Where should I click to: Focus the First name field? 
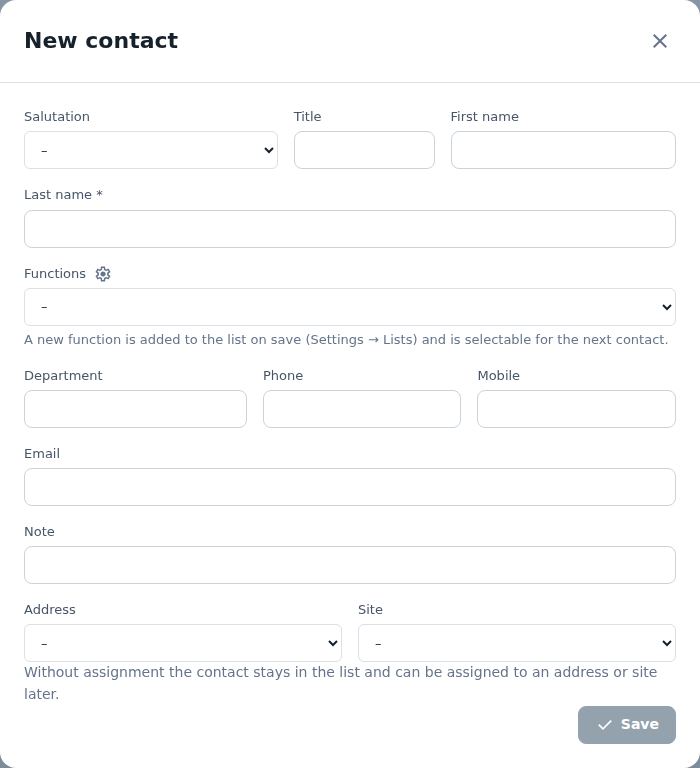coord(563,150)
